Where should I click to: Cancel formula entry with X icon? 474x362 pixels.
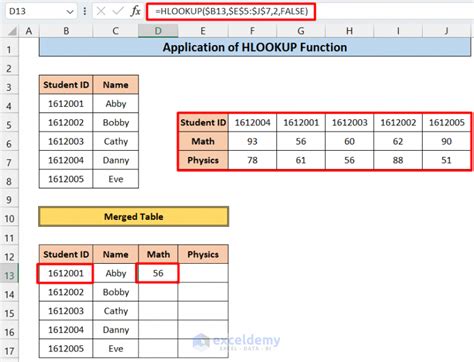tap(101, 11)
